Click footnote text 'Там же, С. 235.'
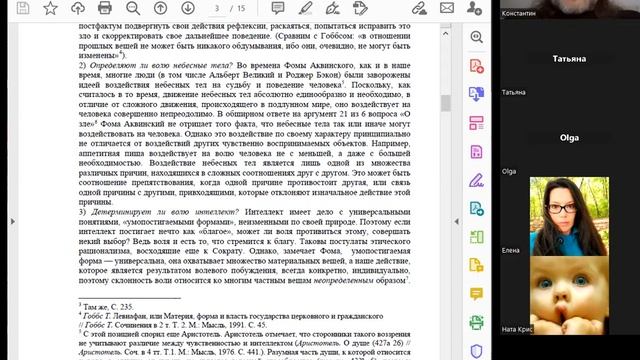Image resolution: width=640 pixels, height=360 pixels. point(108,307)
